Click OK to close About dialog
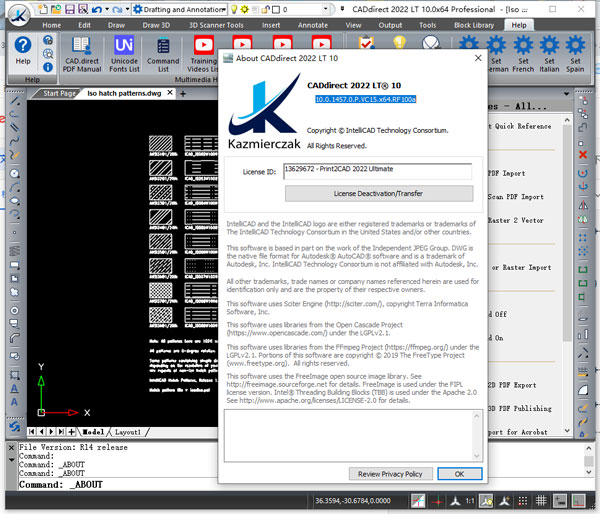 458,473
